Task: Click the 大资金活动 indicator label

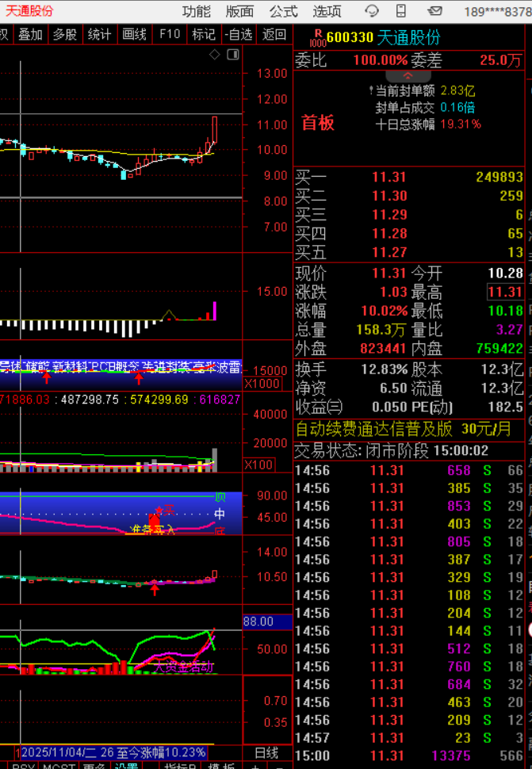Action: click(x=183, y=667)
